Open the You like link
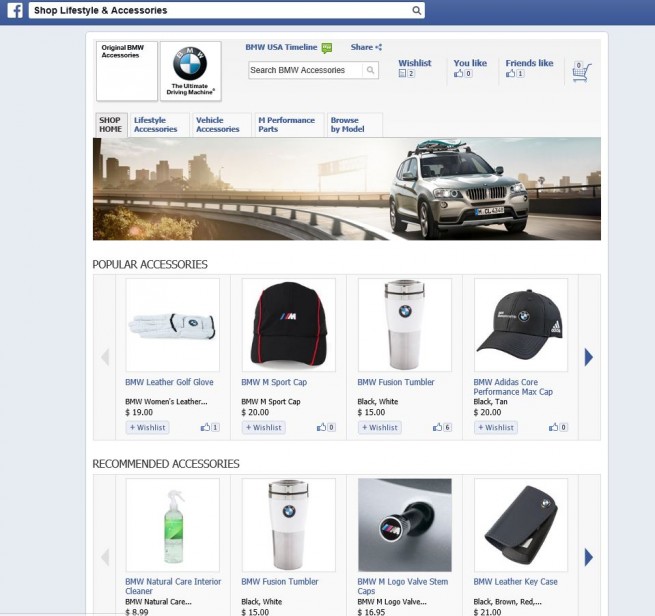 pyautogui.click(x=470, y=63)
